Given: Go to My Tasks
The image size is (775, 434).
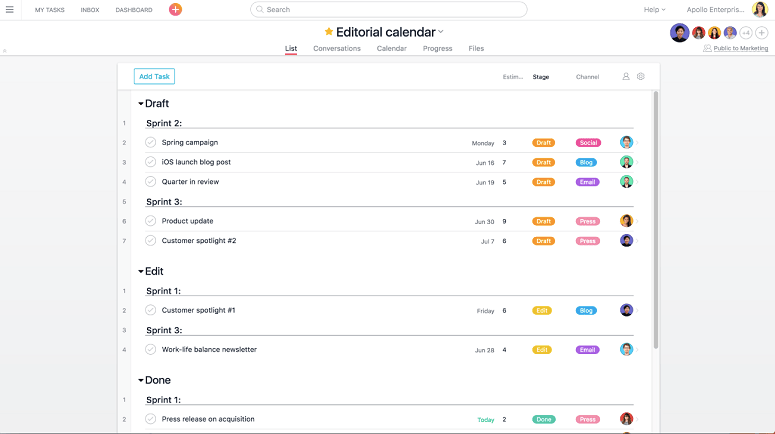Looking at the screenshot, I should click(x=49, y=10).
